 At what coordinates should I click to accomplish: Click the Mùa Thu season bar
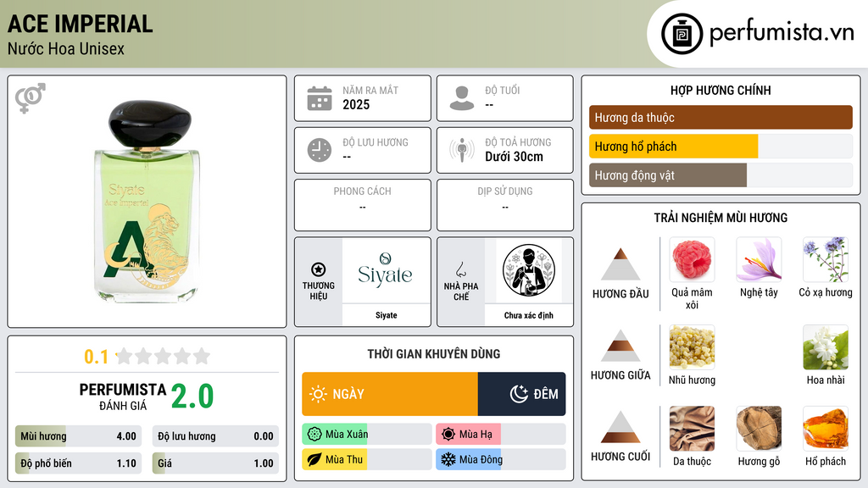(x=367, y=459)
